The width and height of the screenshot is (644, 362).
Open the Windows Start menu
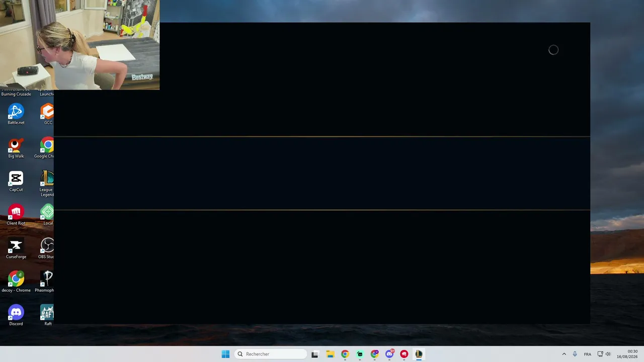pos(225,354)
